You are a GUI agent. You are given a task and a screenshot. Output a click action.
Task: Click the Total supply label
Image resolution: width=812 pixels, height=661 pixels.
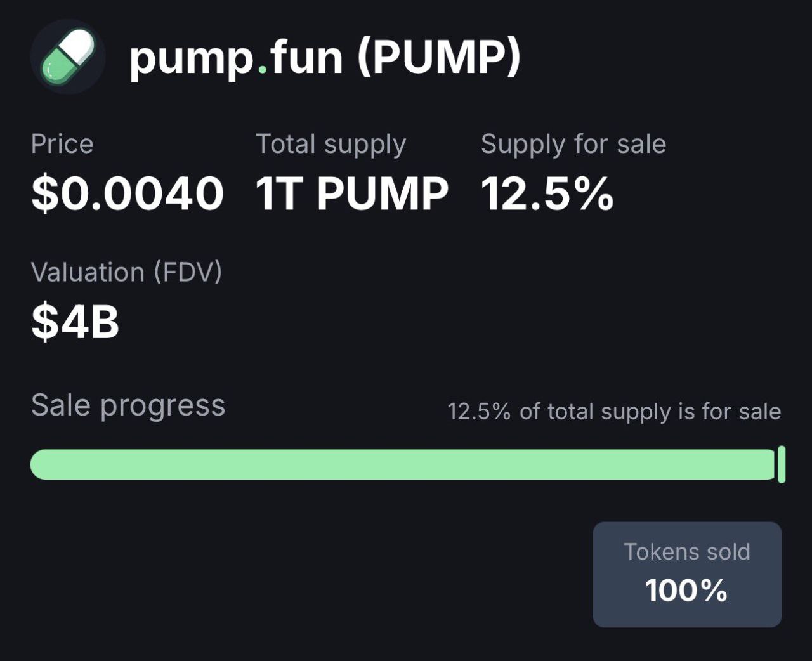click(331, 144)
